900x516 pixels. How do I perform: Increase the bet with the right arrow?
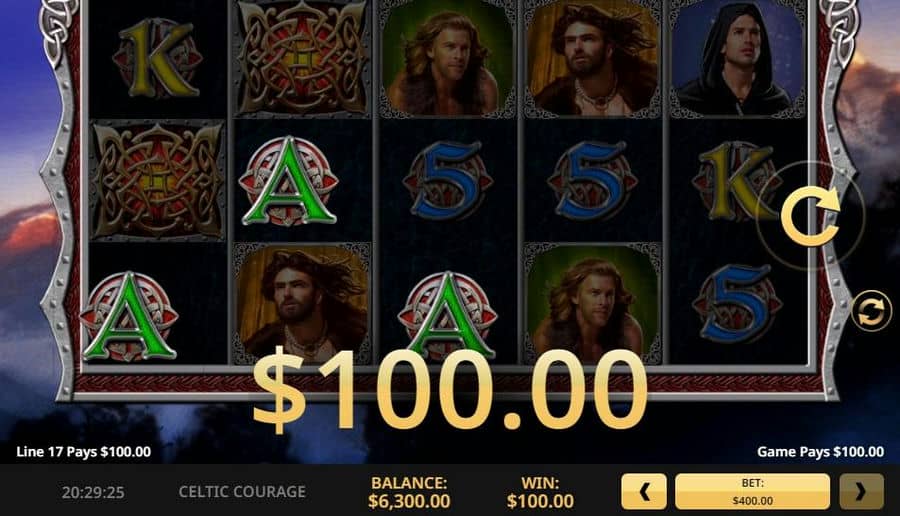click(x=861, y=491)
